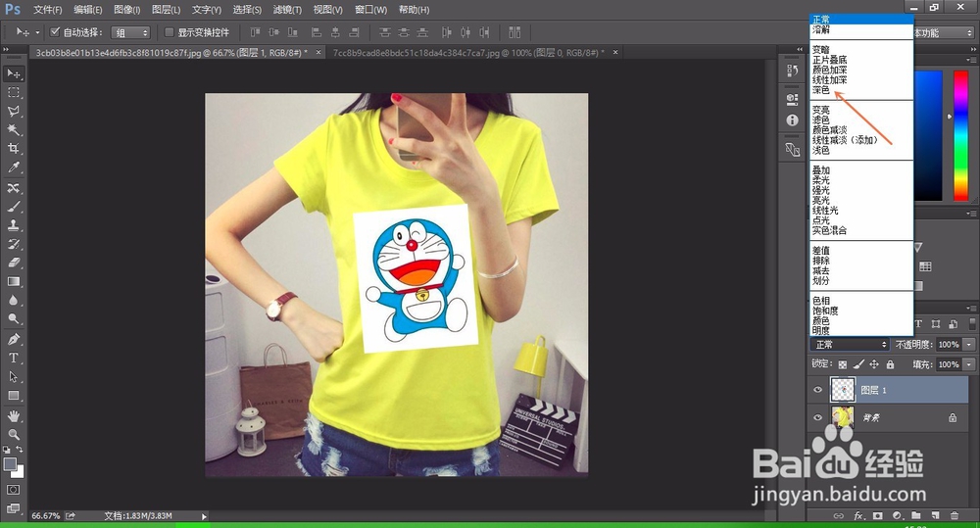Choose 叠加 blend mode
The height and width of the screenshot is (528, 980).
(x=820, y=170)
